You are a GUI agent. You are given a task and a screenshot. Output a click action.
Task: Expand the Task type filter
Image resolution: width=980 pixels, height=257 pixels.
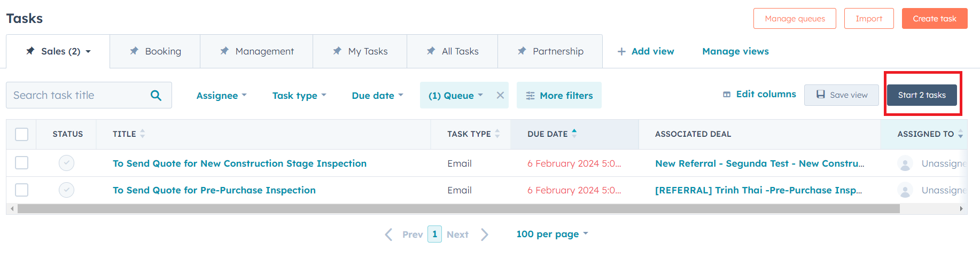(299, 96)
